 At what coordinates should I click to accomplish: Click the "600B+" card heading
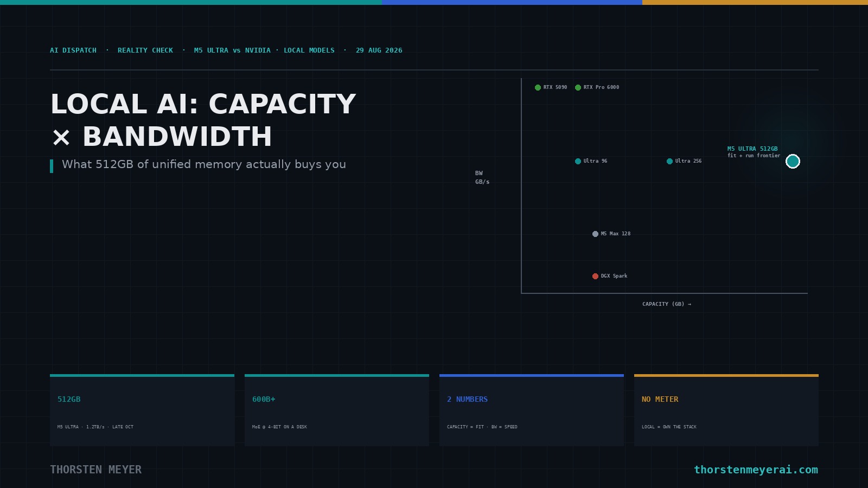[x=264, y=399]
